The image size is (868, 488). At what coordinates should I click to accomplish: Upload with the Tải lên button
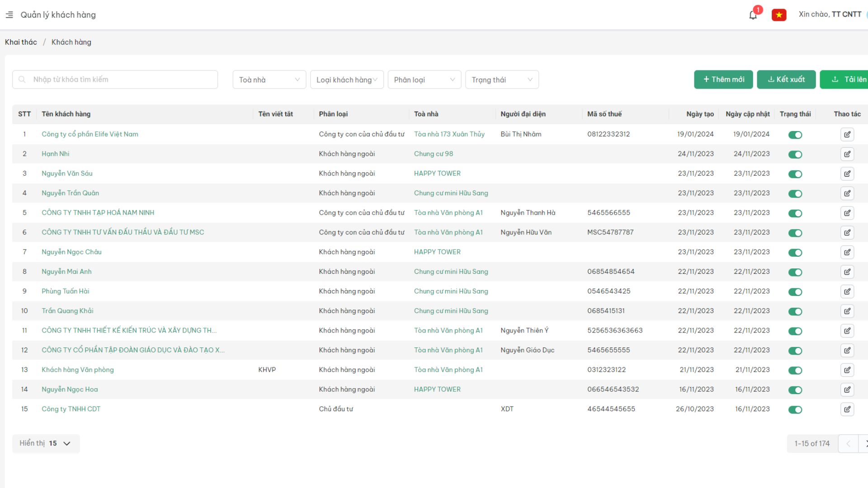click(x=844, y=80)
